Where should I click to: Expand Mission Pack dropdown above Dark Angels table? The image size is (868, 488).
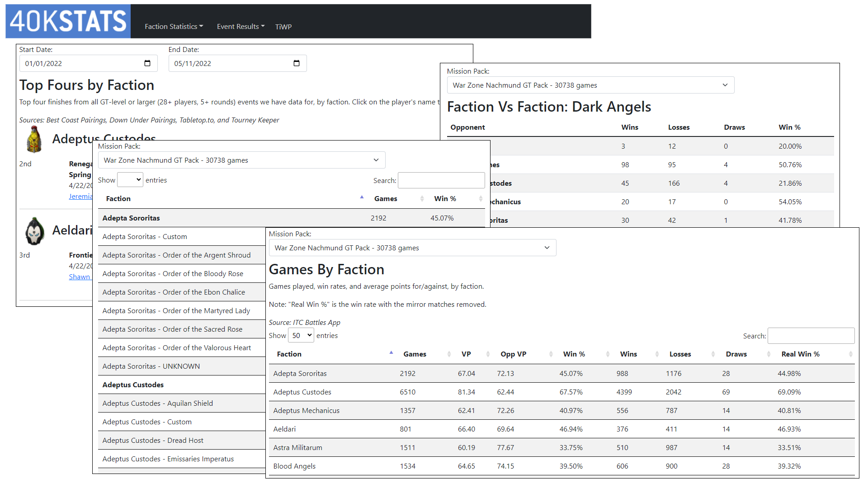(x=590, y=85)
